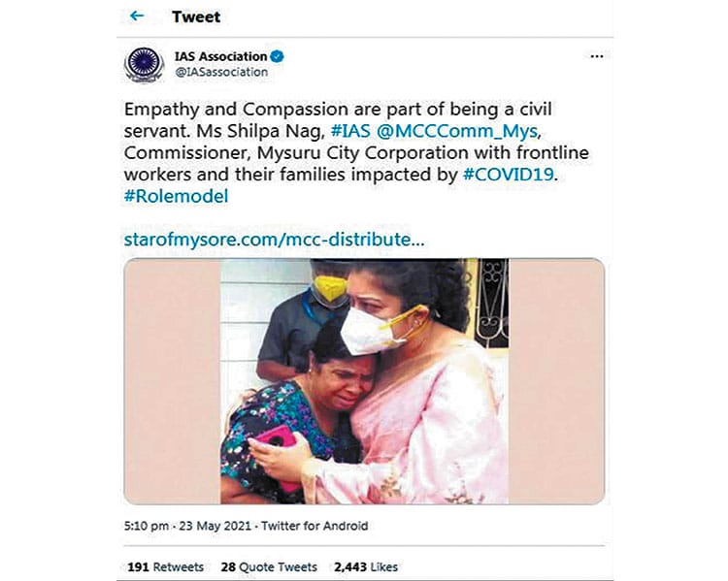Show the 2,443 Likes list
The height and width of the screenshot is (581, 728).
365,566
